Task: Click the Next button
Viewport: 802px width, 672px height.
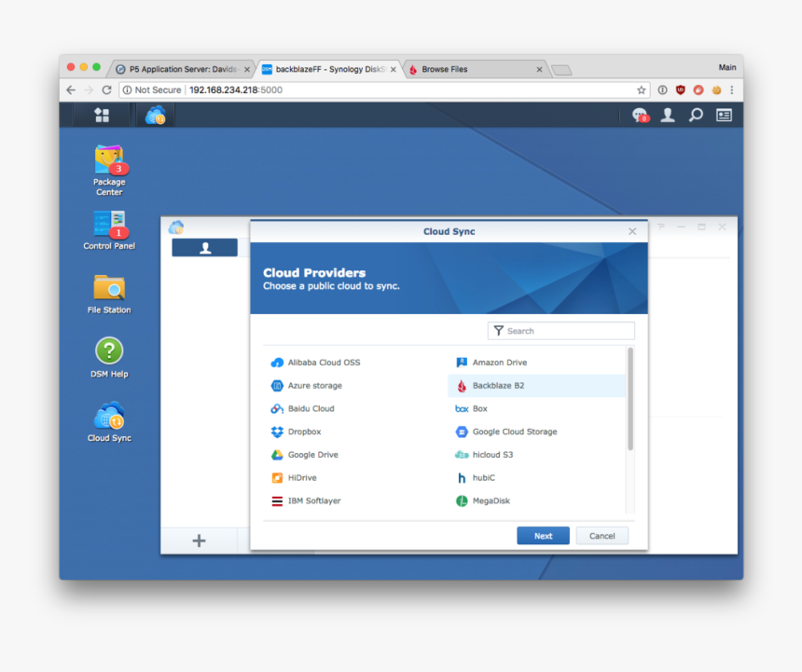Action: click(543, 536)
